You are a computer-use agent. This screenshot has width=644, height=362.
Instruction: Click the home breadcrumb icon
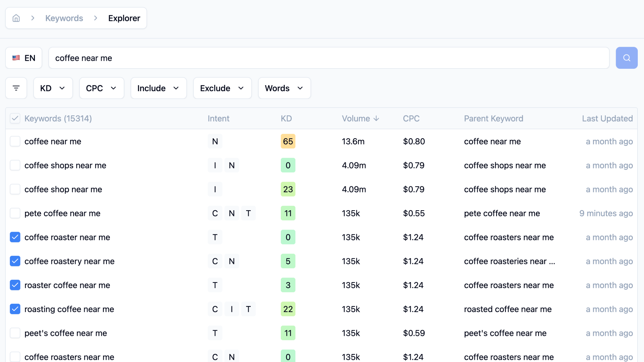(16, 18)
